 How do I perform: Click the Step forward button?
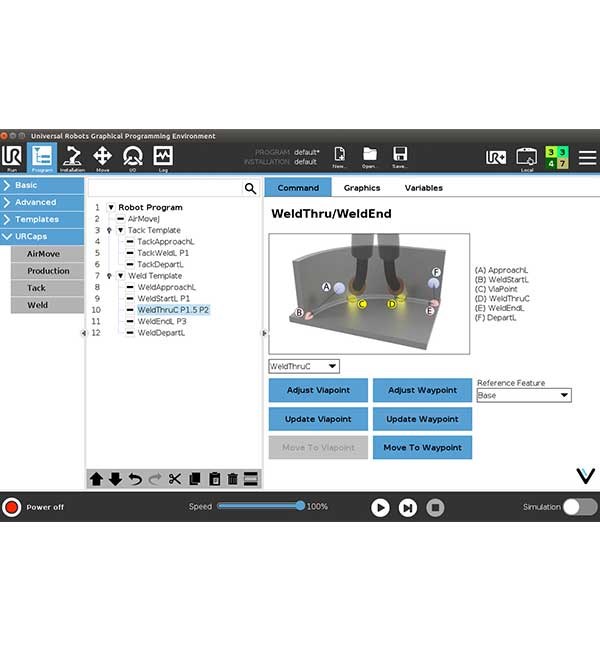tap(408, 507)
